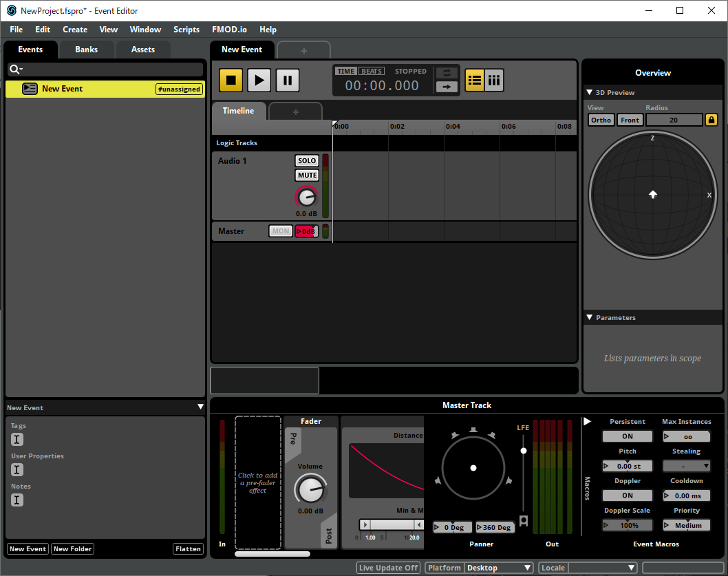728x576 pixels.
Task: Click the Radius value field
Action: point(674,120)
